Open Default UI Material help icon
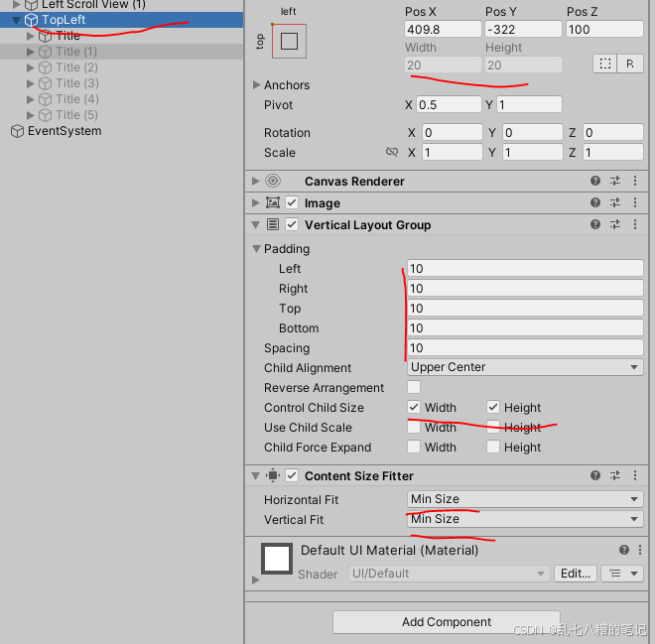 click(624, 550)
